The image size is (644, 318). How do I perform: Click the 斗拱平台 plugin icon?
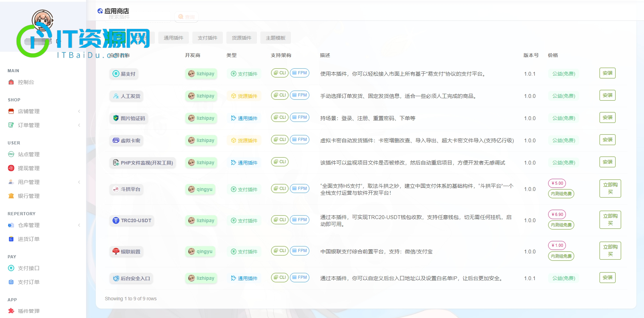tap(116, 189)
